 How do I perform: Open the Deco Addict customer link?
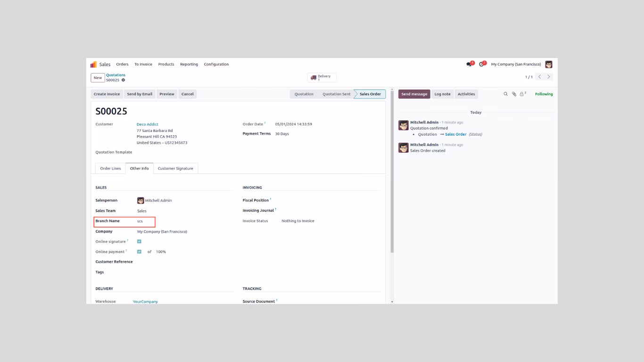point(148,124)
